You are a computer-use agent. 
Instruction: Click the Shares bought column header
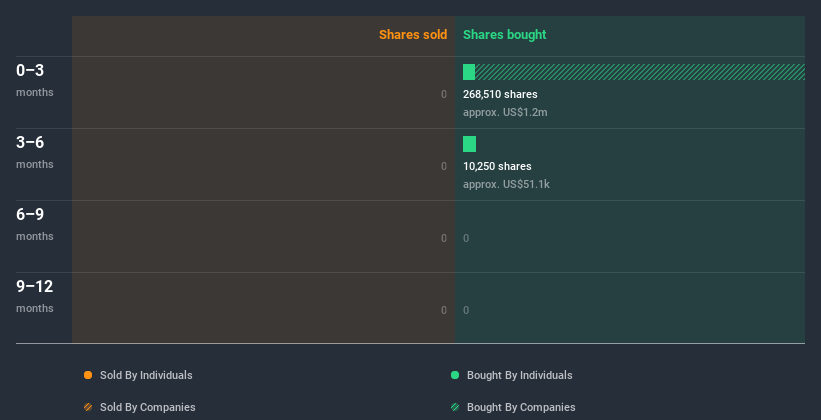tap(505, 35)
